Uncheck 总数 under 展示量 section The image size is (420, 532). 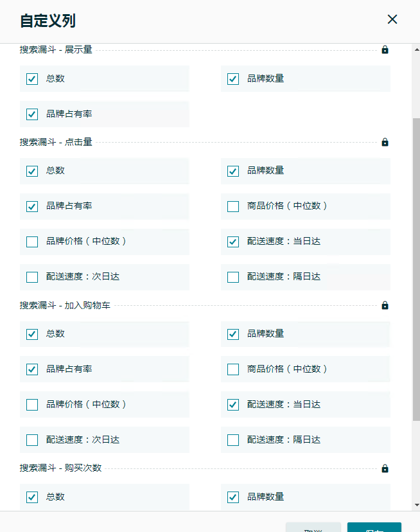(32, 79)
